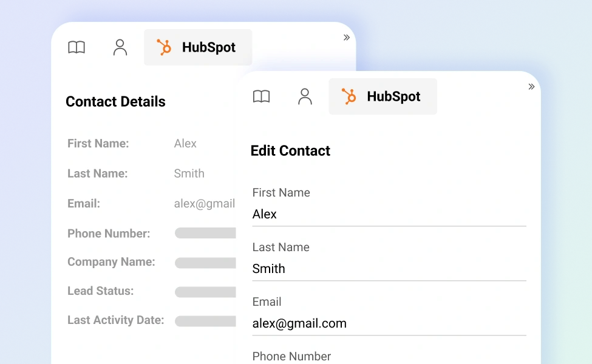Select Phone Number label in Edit Contact form
592x364 pixels.
[x=291, y=357]
